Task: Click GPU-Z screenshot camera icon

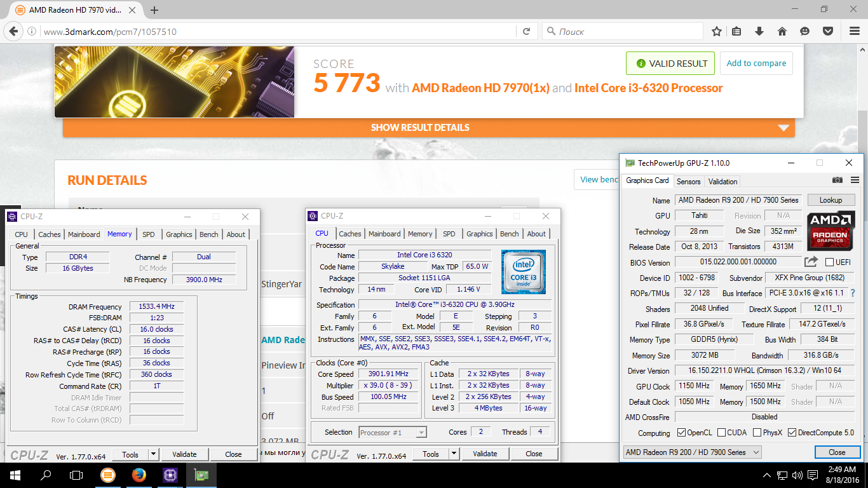Action: coord(837,180)
